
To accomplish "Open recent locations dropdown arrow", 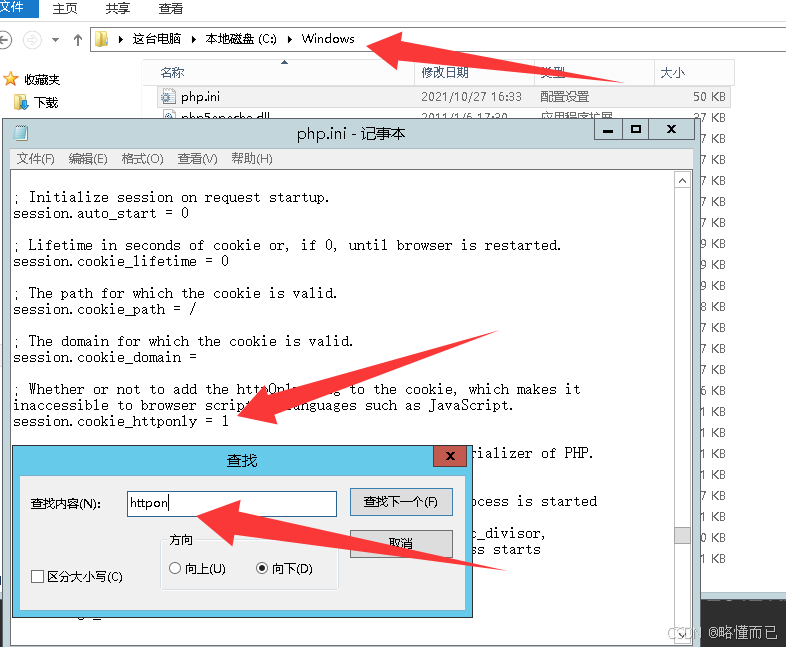I will (x=55, y=40).
